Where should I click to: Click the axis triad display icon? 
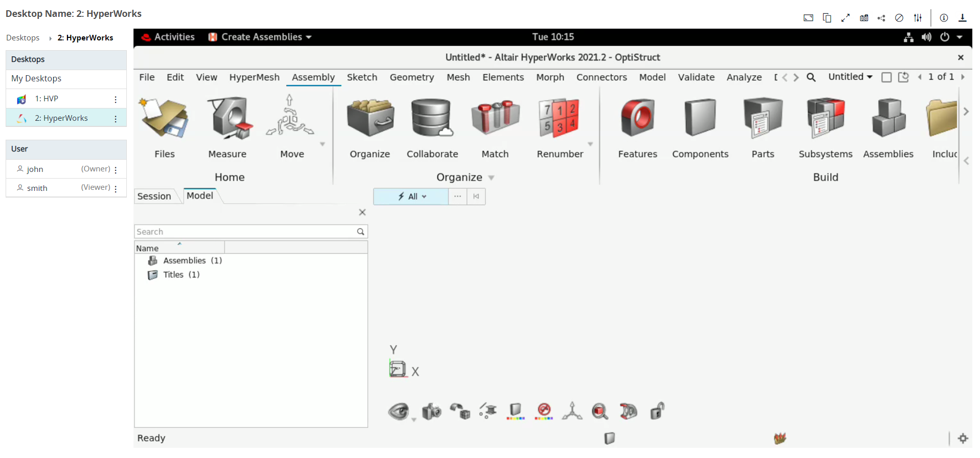pos(572,411)
